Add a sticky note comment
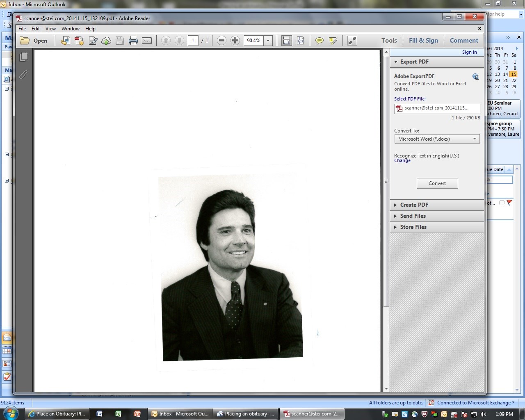 319,41
